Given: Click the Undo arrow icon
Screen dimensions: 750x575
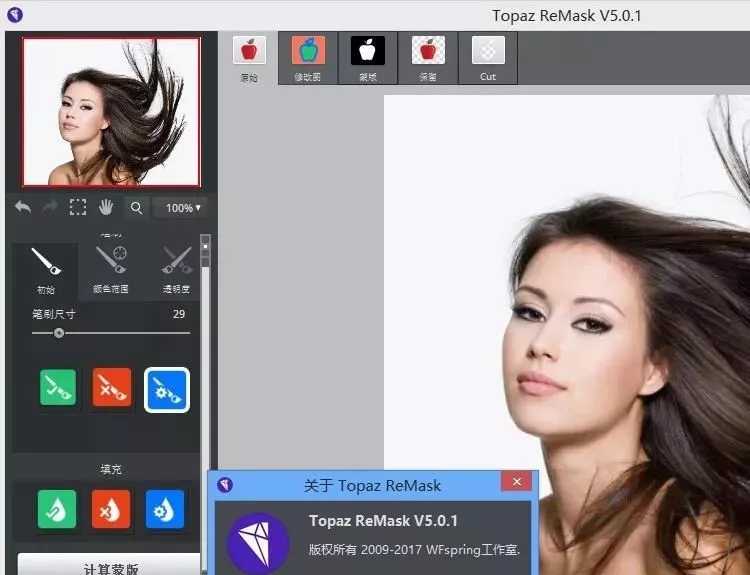Looking at the screenshot, I should point(23,208).
